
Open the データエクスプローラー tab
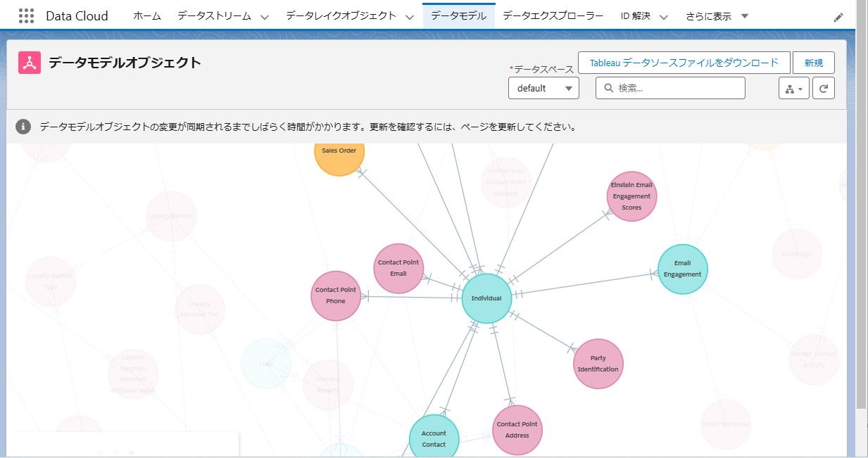[x=553, y=16]
